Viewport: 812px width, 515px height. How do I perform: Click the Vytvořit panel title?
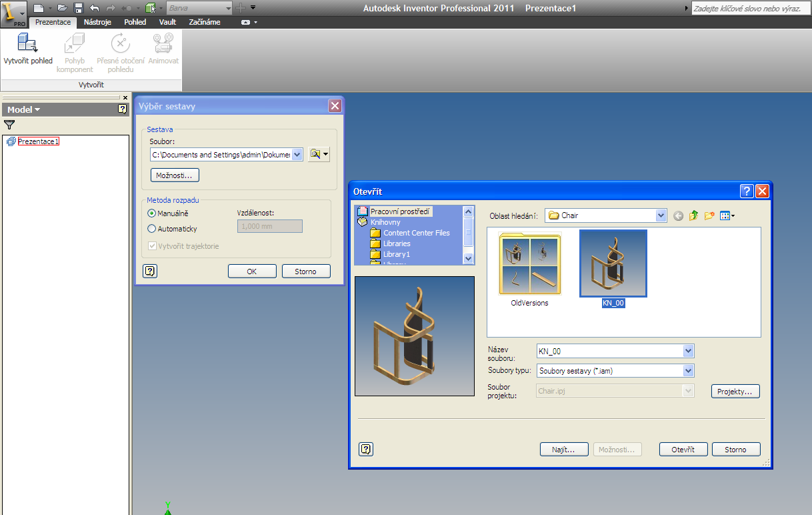pos(91,85)
